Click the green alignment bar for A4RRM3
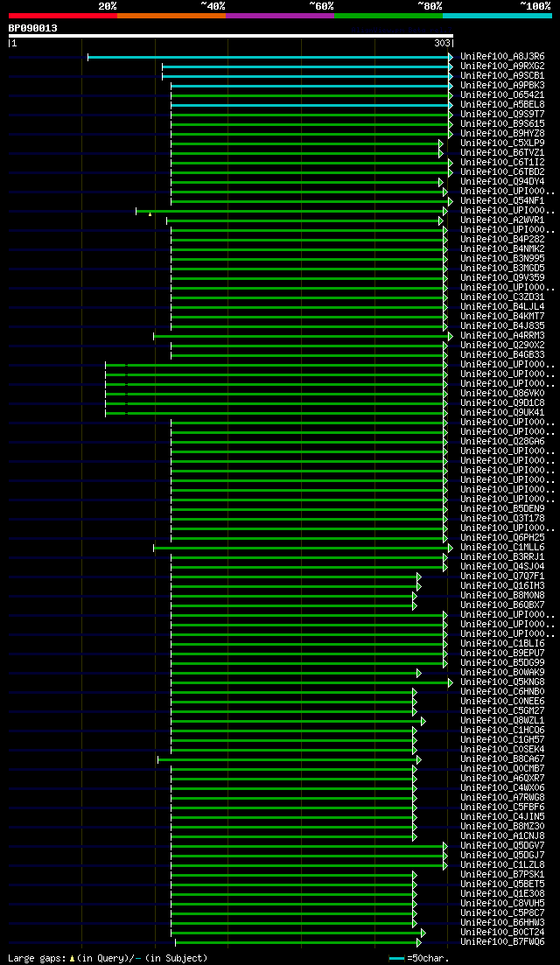This screenshot has width=560, height=965. point(303,337)
